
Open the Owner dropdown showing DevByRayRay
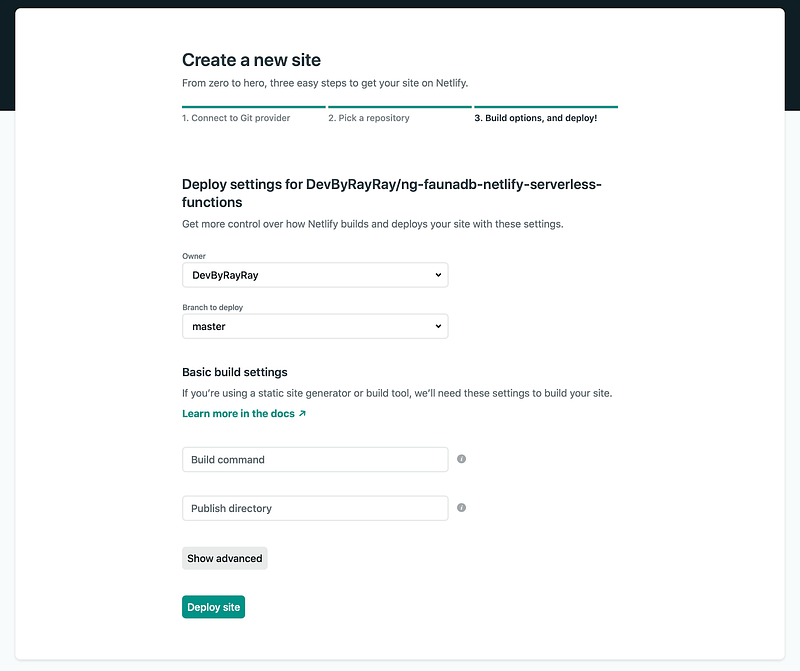[315, 275]
